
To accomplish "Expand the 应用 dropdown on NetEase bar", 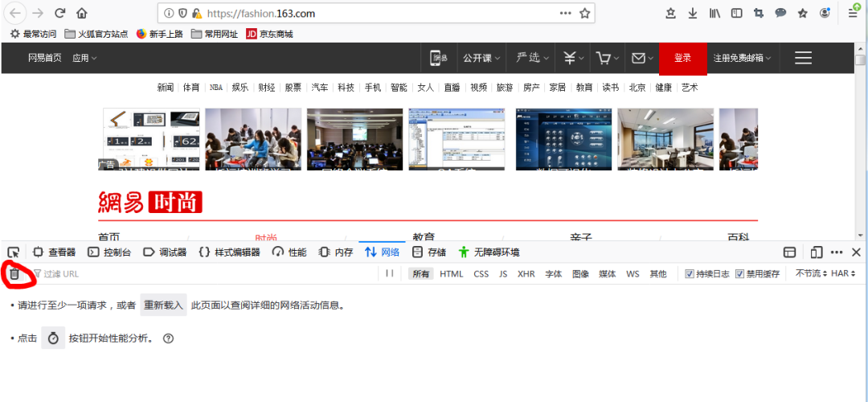I will (x=84, y=58).
